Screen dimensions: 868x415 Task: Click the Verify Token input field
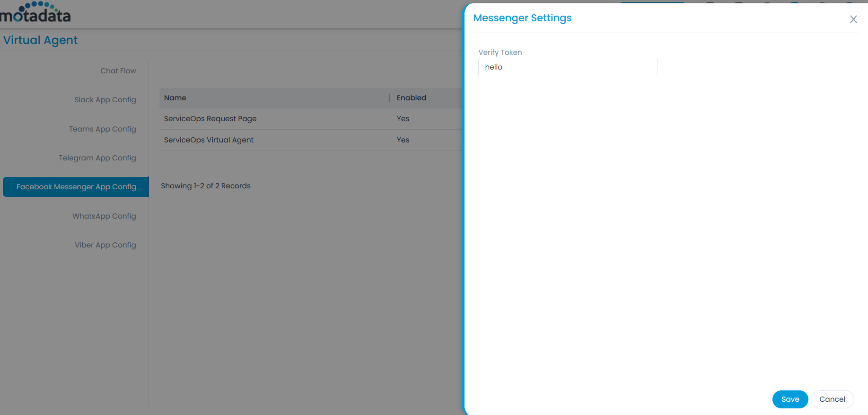(x=567, y=67)
